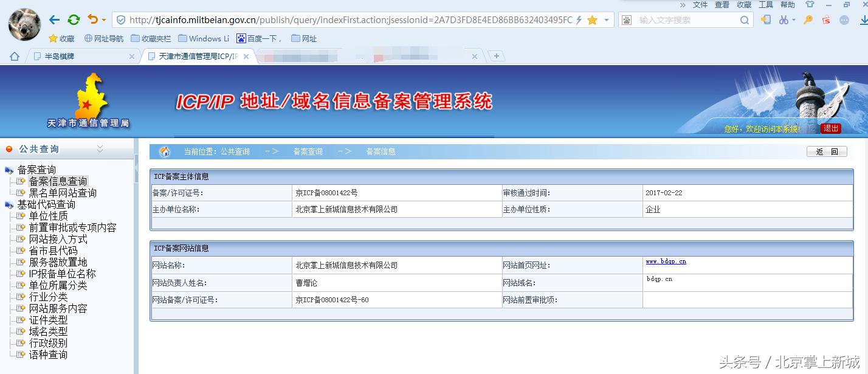This screenshot has width=868, height=374.
Task: Open the 工具 menu
Action: 765,5
